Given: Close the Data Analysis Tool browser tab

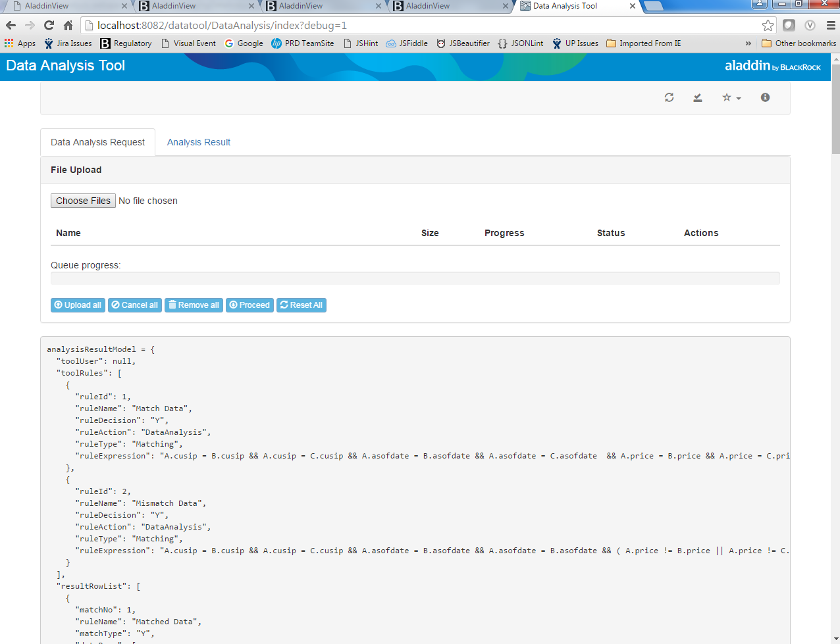Looking at the screenshot, I should pos(633,6).
